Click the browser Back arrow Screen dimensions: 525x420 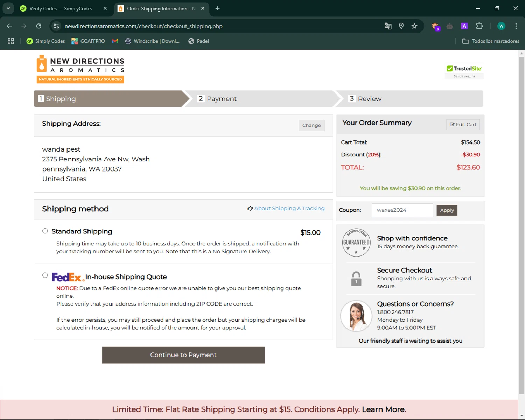pyautogui.click(x=9, y=26)
